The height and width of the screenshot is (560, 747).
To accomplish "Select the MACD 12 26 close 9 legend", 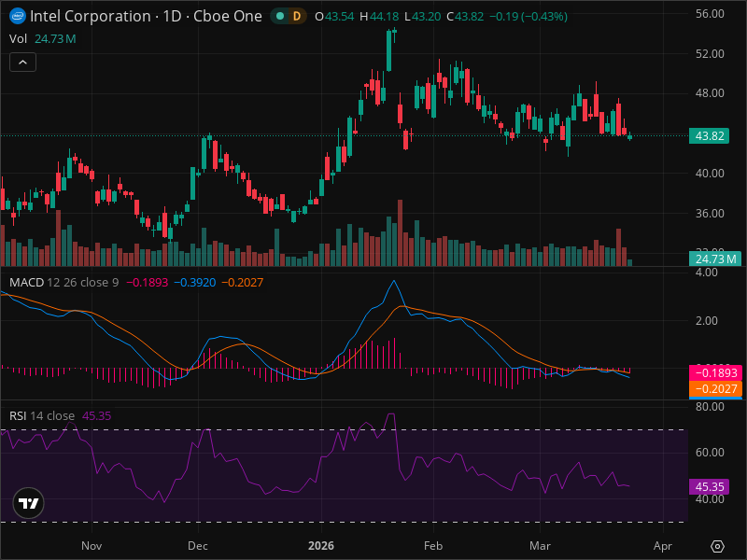I will coord(63,283).
